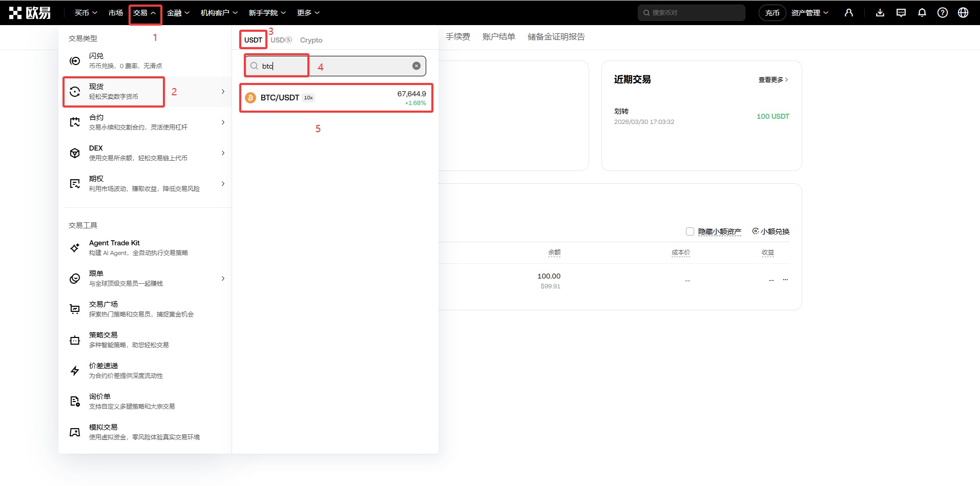
Task: Open the chat messages icon
Action: coord(901,13)
